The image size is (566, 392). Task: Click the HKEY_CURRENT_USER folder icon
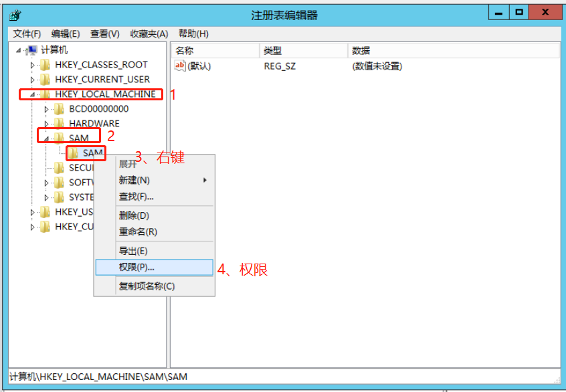tap(45, 80)
